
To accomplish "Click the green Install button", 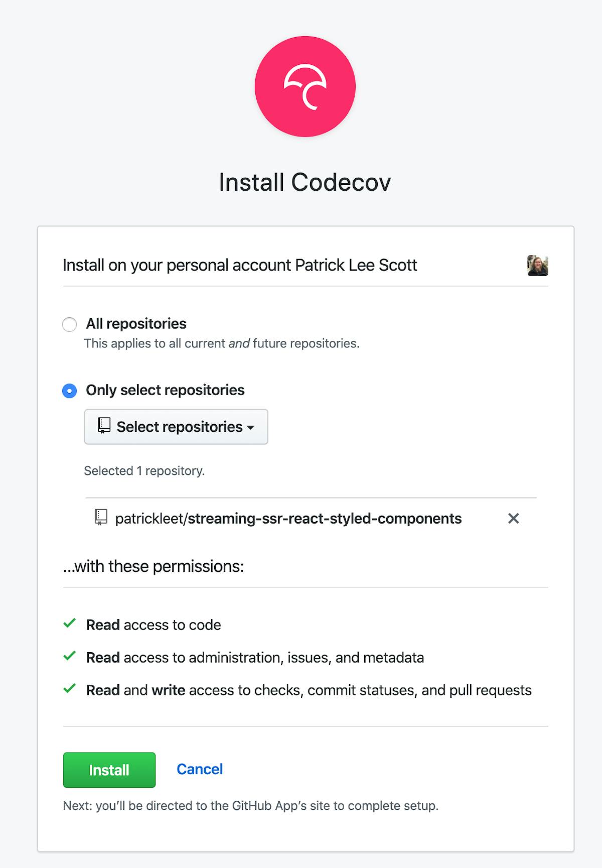I will pyautogui.click(x=109, y=770).
